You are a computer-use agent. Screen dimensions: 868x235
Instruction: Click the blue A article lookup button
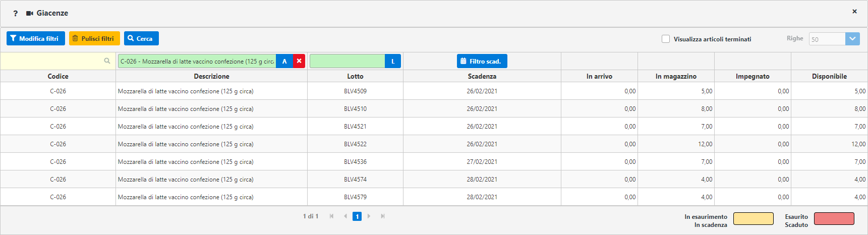(284, 61)
